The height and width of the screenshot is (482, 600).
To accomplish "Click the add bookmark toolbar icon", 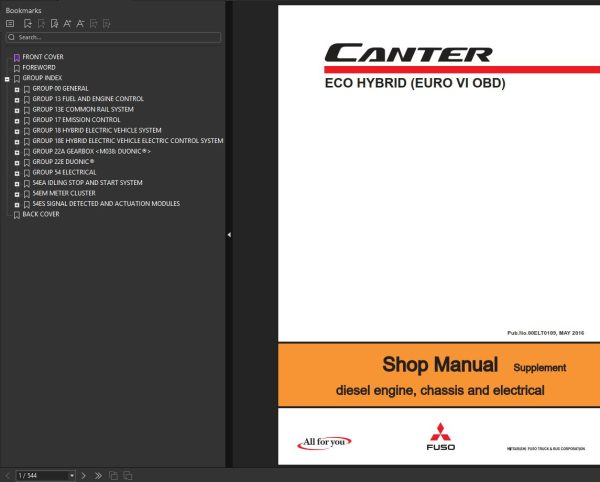I will click(28, 24).
